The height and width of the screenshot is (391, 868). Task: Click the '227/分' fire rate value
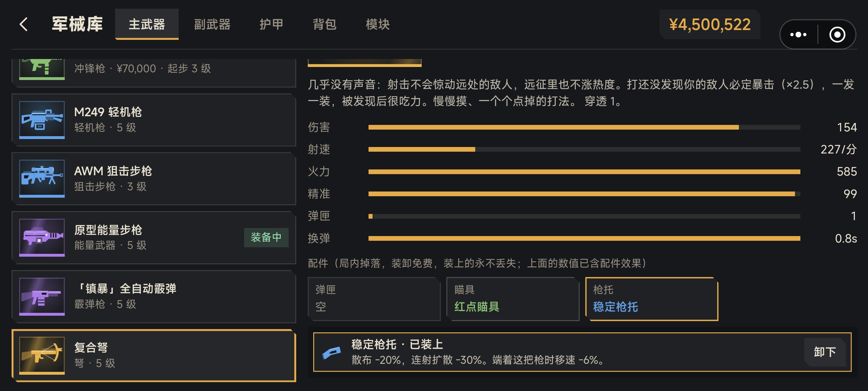coord(839,150)
